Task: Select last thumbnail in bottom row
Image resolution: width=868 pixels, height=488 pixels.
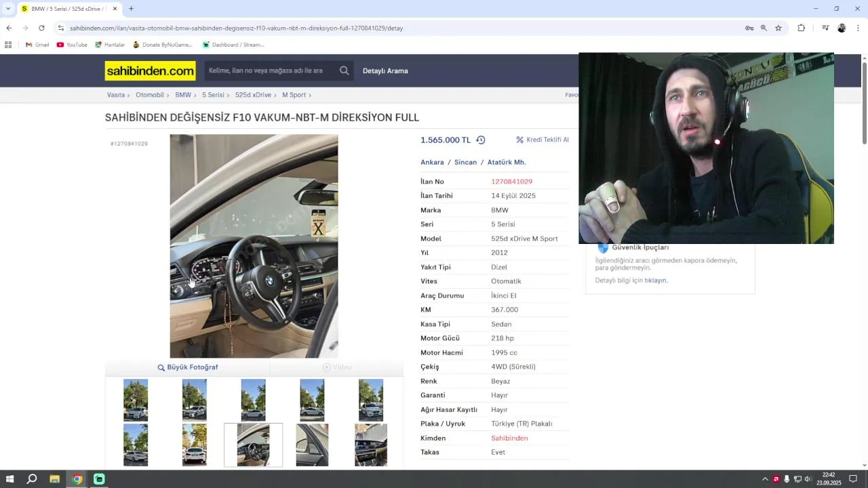Action: point(371,445)
